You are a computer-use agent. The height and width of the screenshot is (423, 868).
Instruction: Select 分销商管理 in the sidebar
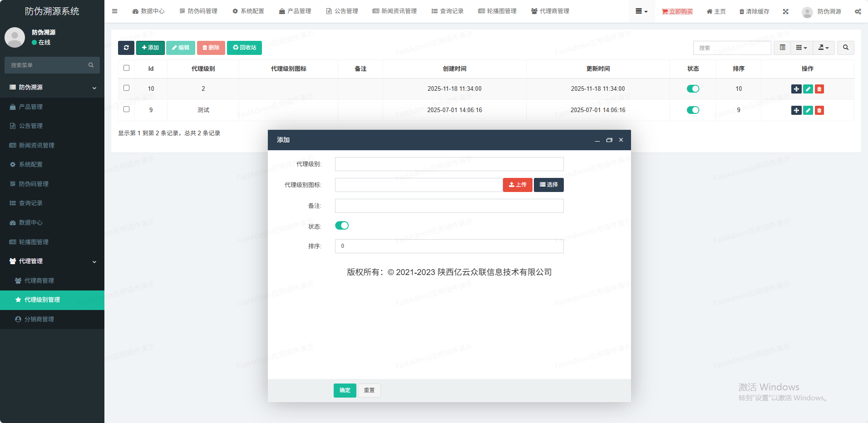tap(39, 320)
